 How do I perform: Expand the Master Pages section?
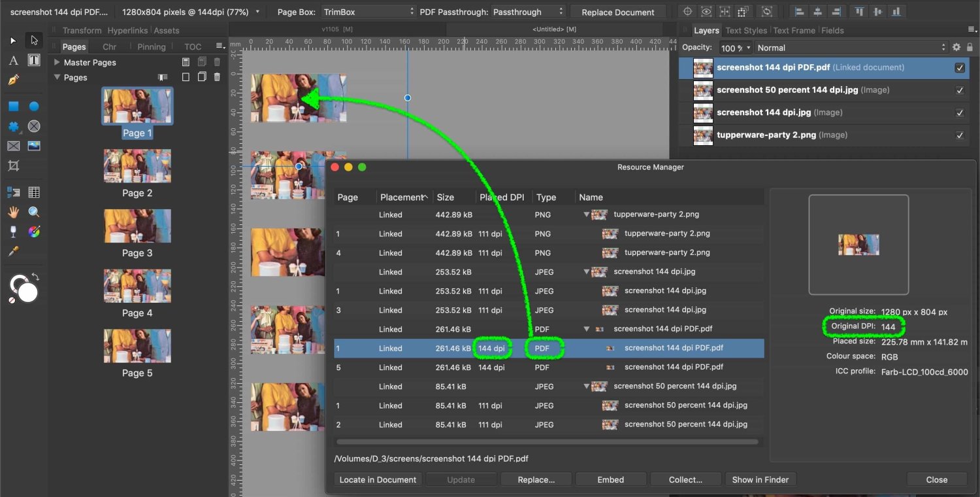tap(57, 62)
